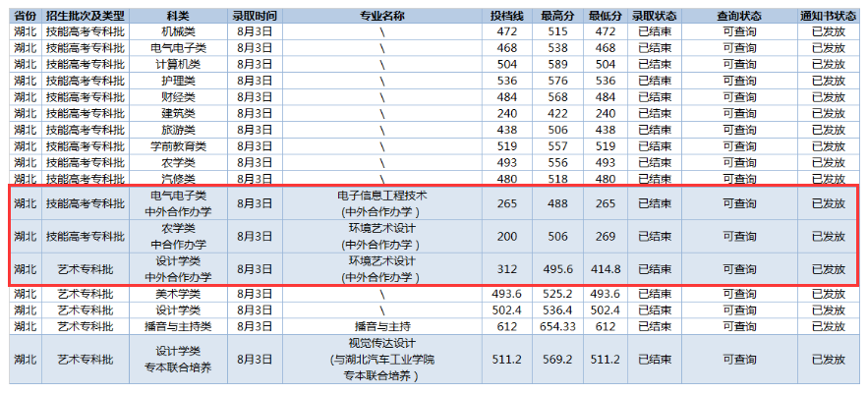Select the 护理类 cell
Viewport: 868px width, 394px height.
[x=178, y=81]
